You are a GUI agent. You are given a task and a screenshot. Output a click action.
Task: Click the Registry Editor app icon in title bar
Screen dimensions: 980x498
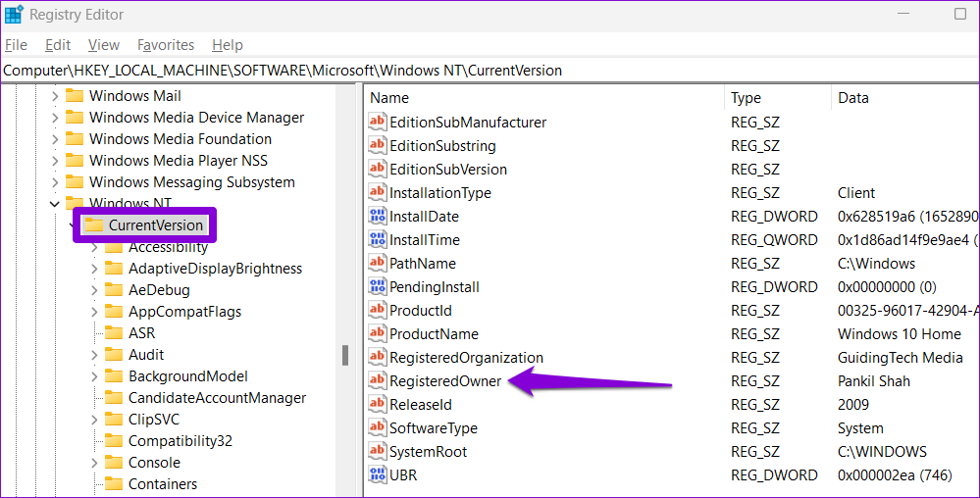(x=14, y=15)
